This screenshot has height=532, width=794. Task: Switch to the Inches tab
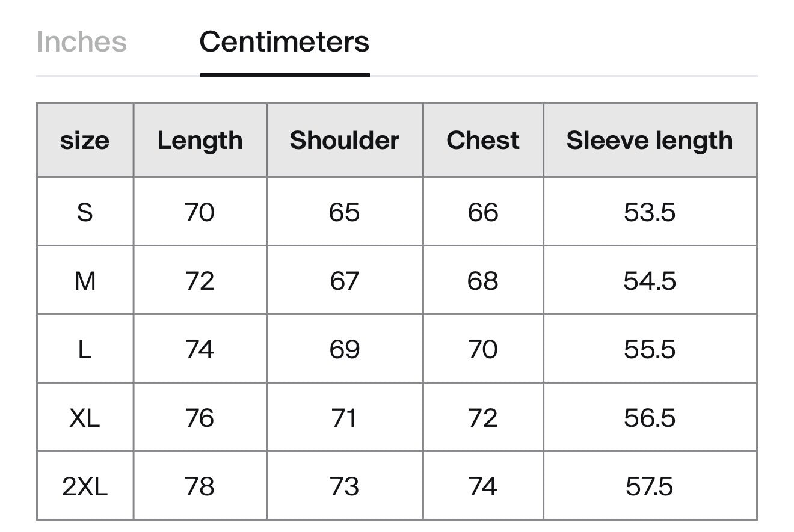tap(82, 42)
